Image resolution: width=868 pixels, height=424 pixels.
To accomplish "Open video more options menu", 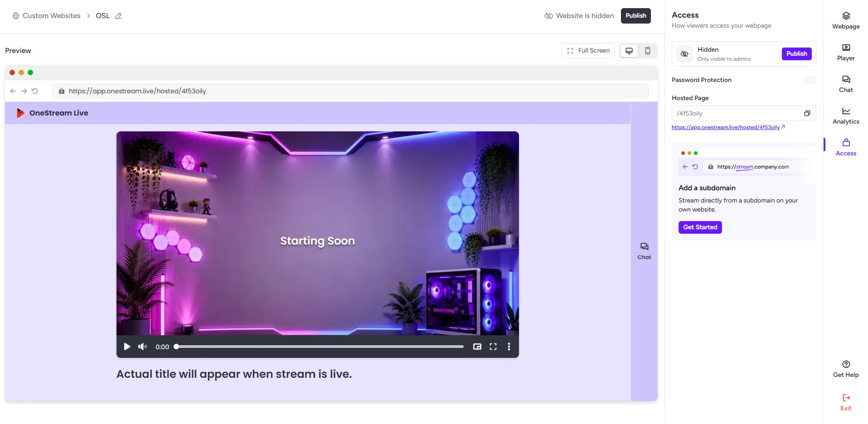I will (x=509, y=347).
